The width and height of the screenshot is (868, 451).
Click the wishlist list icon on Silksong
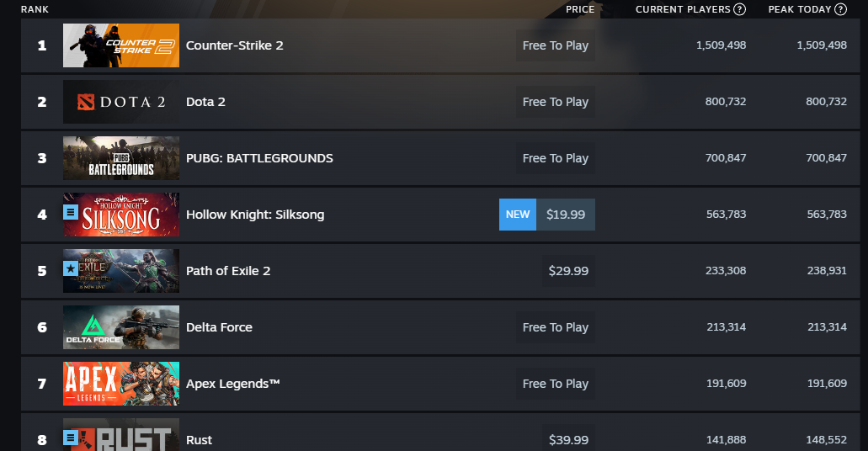[x=72, y=212]
